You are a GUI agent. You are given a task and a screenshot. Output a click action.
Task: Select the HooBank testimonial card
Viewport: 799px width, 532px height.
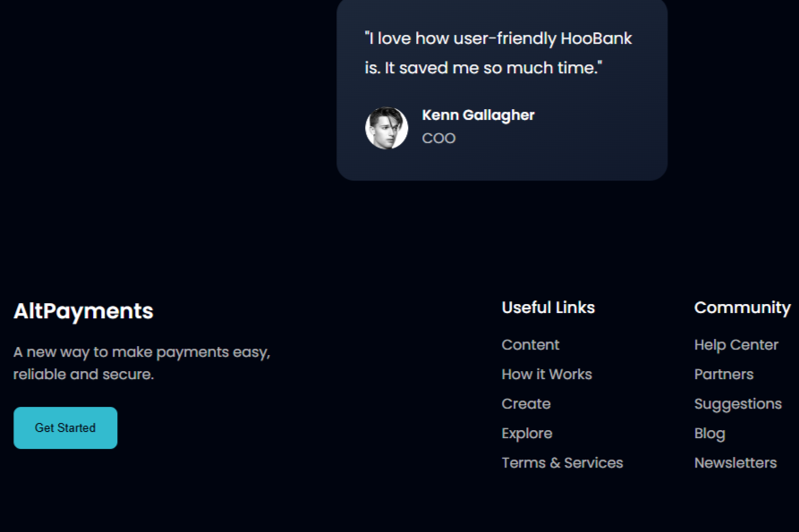click(x=501, y=89)
